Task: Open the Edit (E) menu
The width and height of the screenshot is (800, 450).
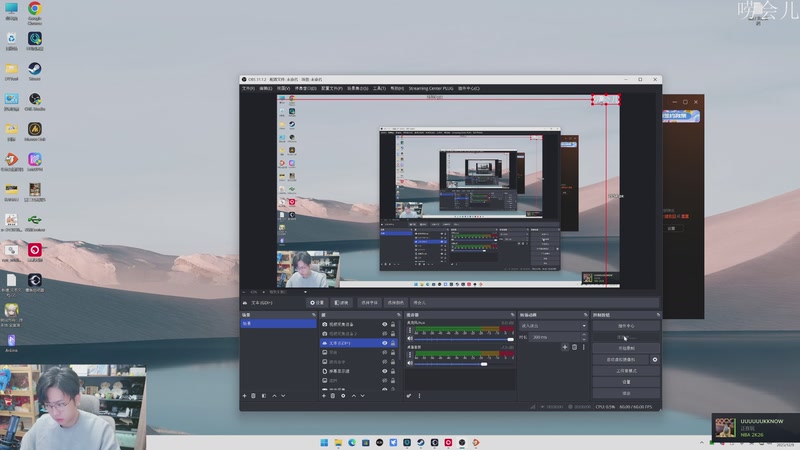Action: pos(265,88)
